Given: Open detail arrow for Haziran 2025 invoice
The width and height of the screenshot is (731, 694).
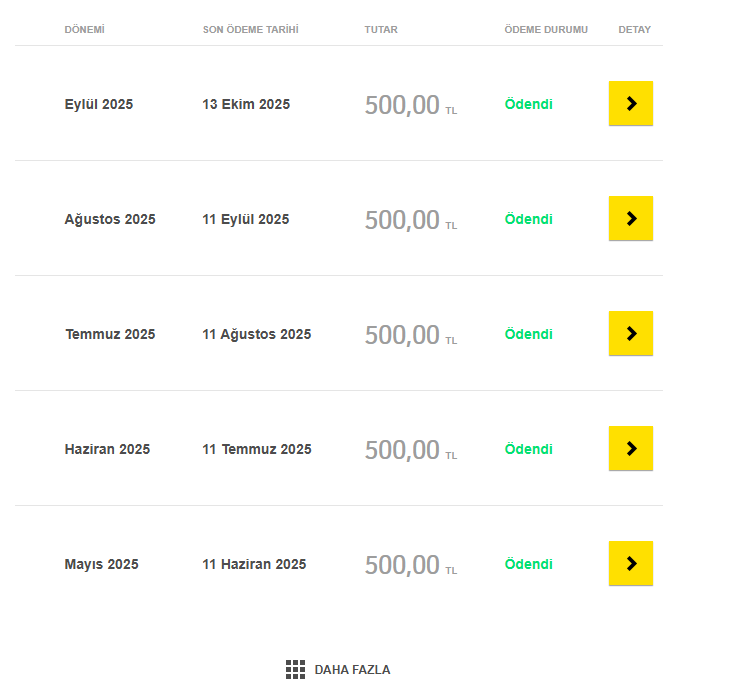Looking at the screenshot, I should point(630,448).
